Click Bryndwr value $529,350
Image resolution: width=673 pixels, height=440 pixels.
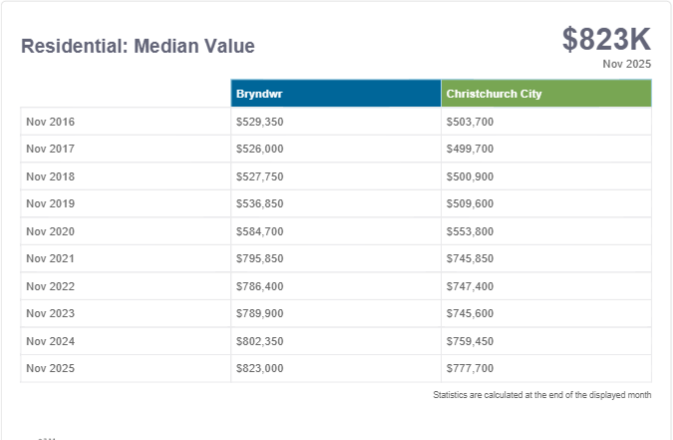click(259, 122)
